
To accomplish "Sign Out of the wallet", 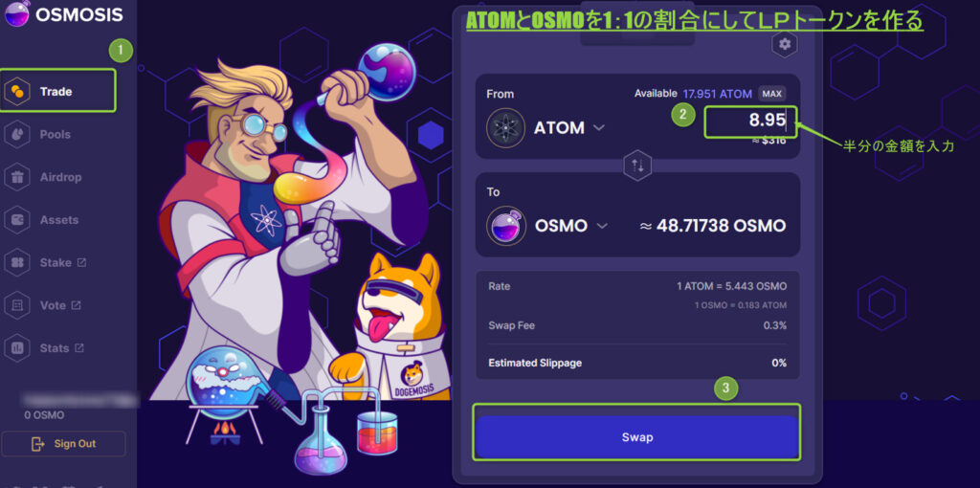I will [63, 444].
